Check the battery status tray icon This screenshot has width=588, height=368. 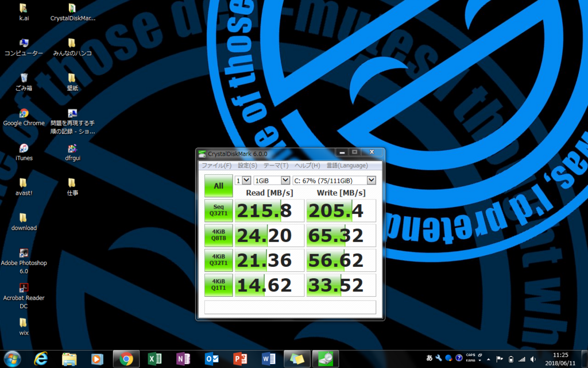click(x=510, y=359)
